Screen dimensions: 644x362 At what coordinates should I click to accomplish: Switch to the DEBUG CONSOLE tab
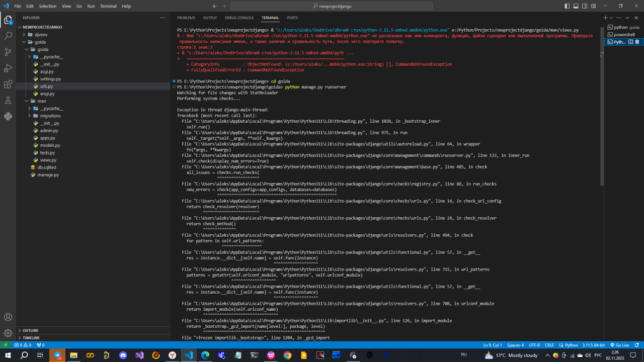[x=239, y=18]
